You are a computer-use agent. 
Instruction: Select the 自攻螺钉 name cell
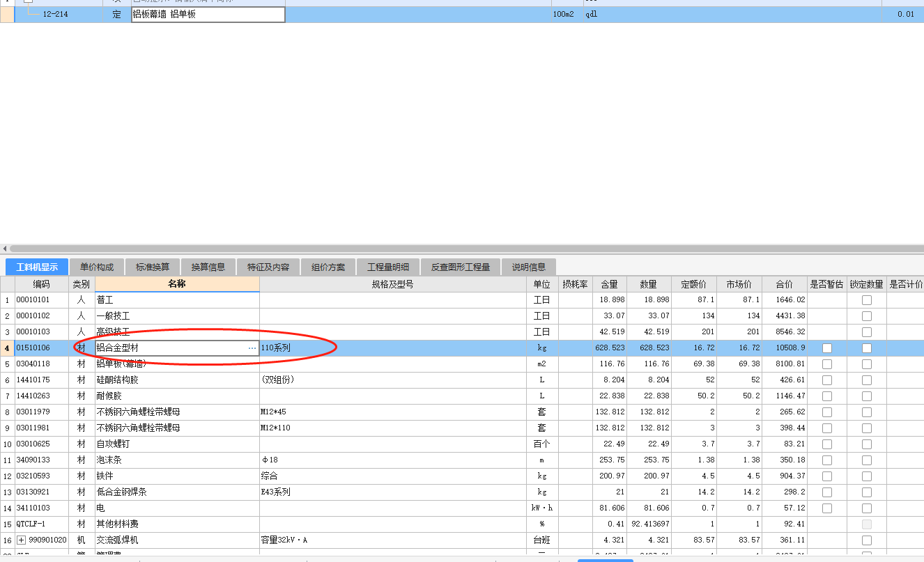[177, 444]
